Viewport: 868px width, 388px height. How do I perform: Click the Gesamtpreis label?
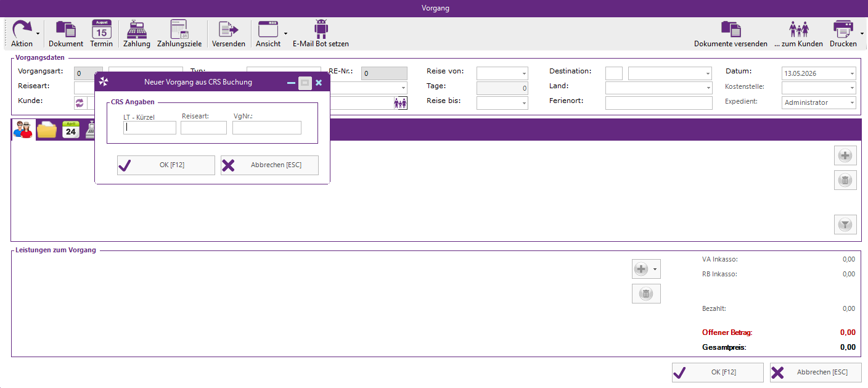724,347
